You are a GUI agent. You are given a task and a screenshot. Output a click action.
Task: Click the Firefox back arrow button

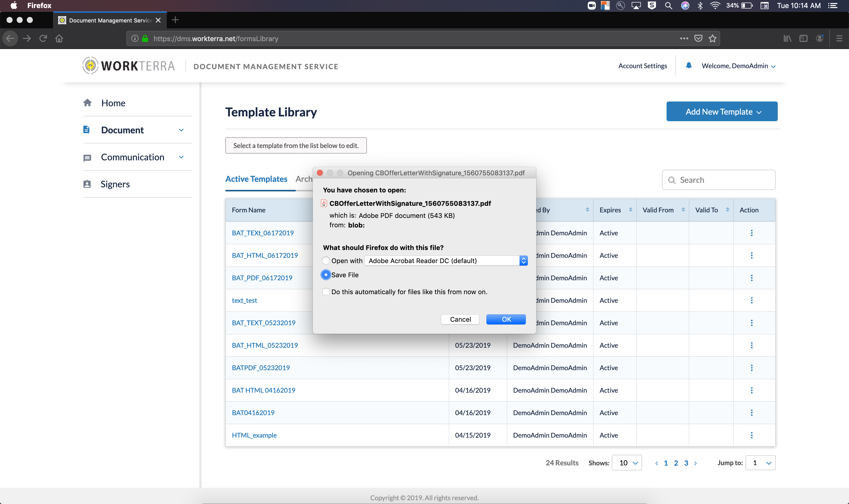10,38
